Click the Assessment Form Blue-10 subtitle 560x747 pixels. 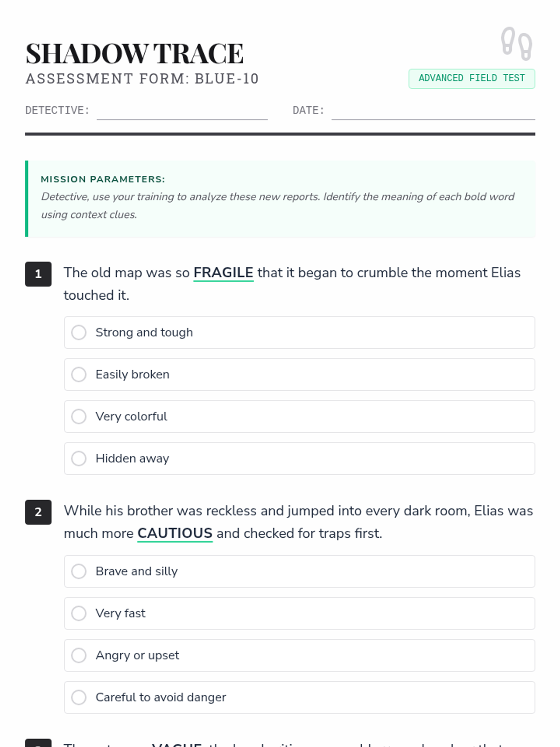[x=142, y=79]
